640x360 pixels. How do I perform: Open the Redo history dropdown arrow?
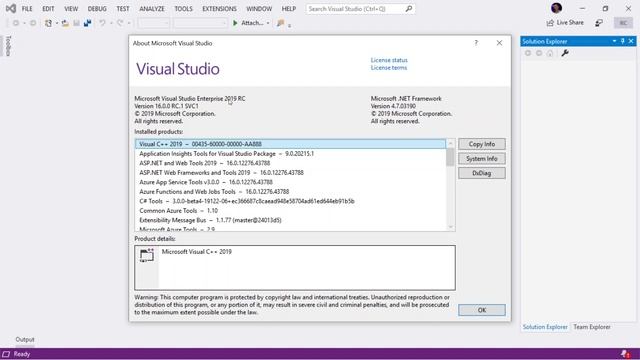(x=129, y=23)
